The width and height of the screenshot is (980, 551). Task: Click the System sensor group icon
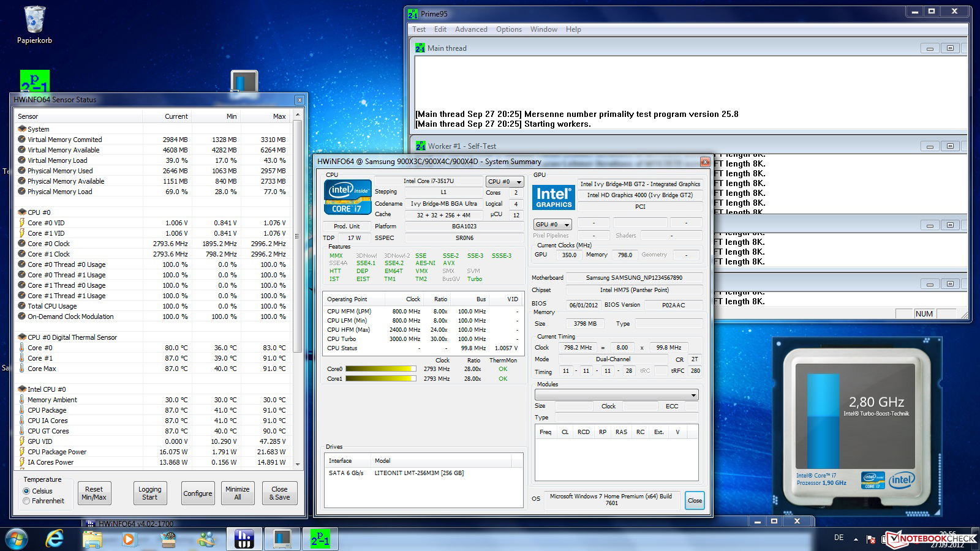click(22, 129)
